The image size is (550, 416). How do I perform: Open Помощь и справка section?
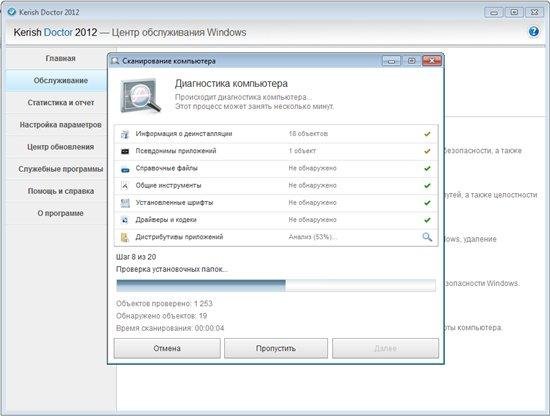60,191
